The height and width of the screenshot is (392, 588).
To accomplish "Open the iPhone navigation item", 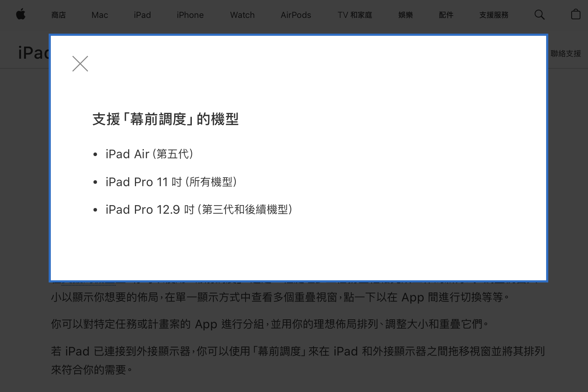I will click(190, 15).
